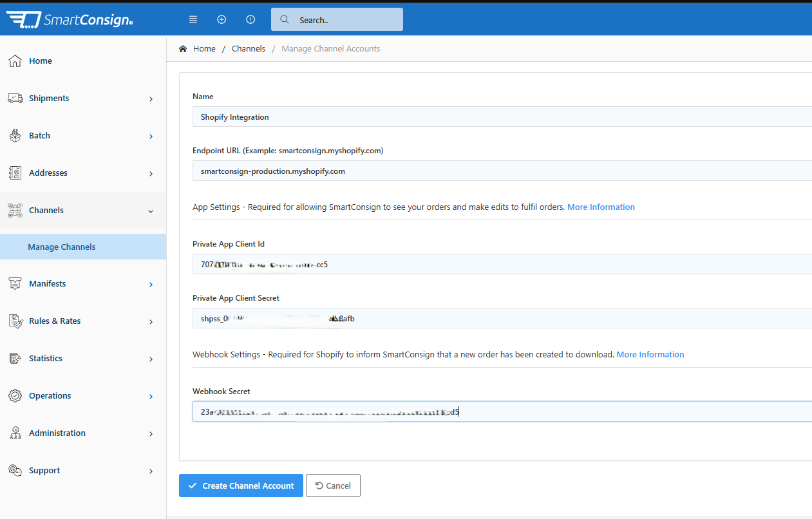Click the Name field with Shopify Integration
This screenshot has height=519, width=812.
502,117
